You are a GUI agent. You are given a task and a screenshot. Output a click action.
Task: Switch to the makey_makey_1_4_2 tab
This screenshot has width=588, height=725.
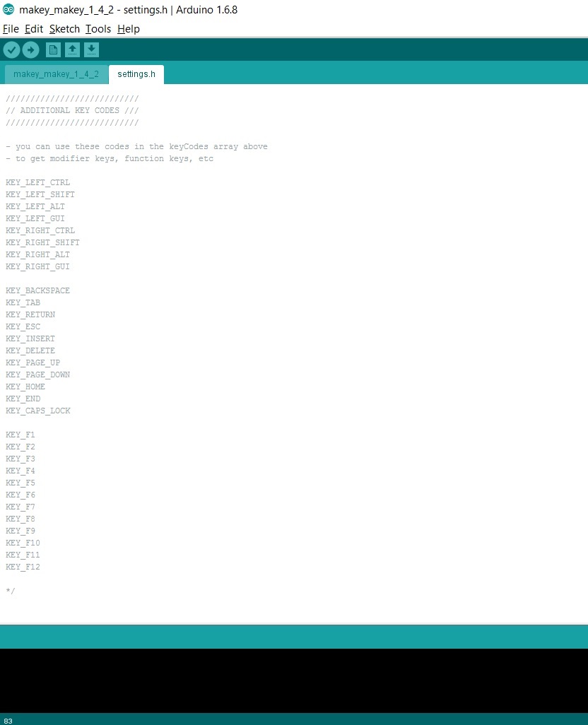coord(56,73)
